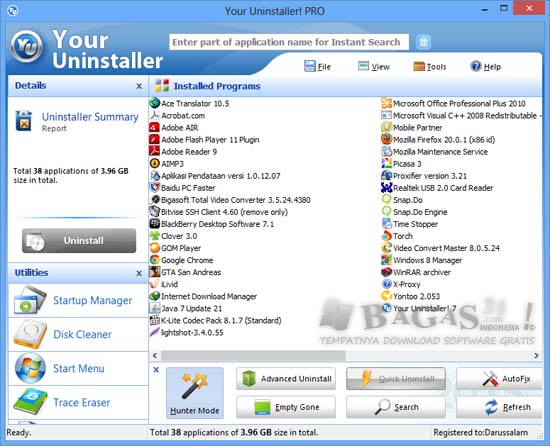550x446 pixels.
Task: Select Mozilla Maintenance Service entry
Action: tap(435, 151)
